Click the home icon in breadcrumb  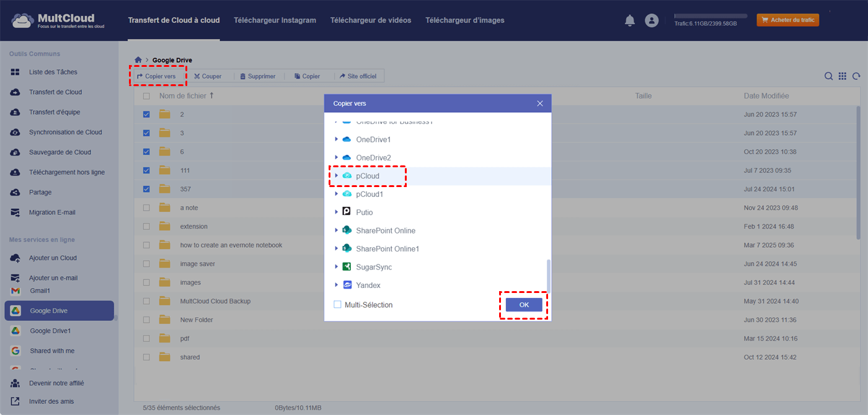138,60
